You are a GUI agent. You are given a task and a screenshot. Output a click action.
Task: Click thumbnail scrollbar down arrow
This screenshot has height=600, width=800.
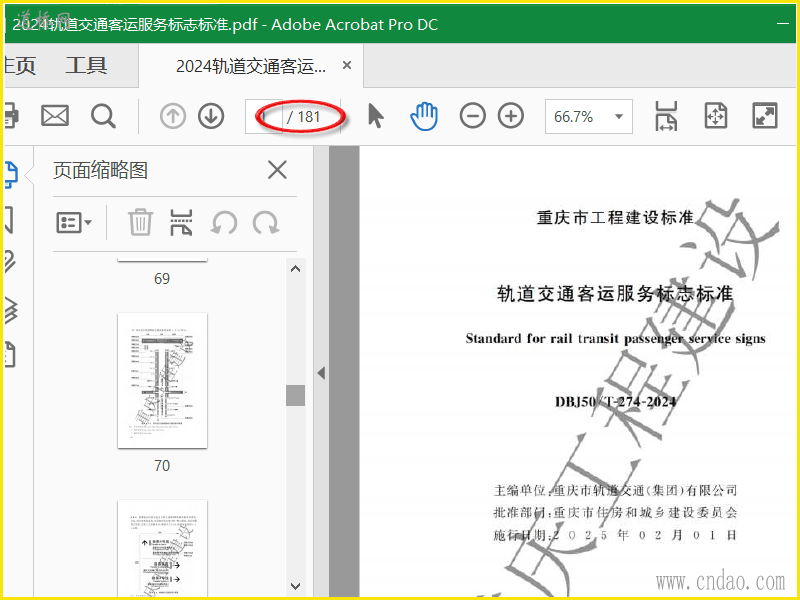click(x=295, y=586)
